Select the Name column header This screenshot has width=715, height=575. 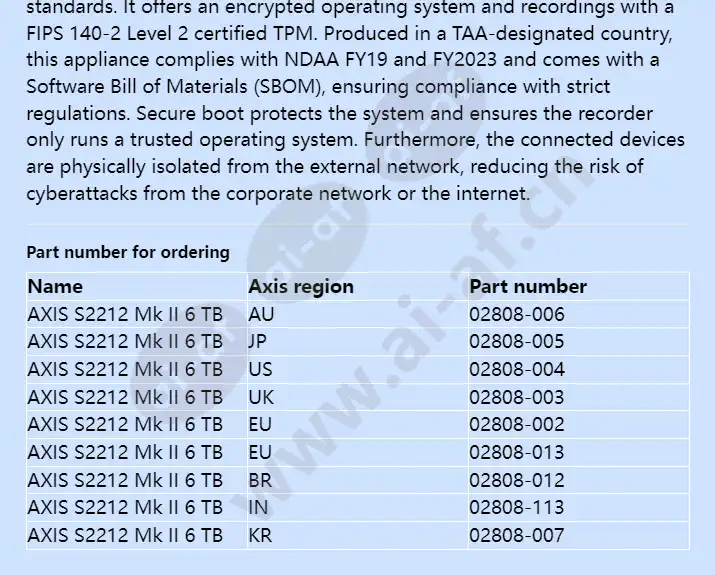pyautogui.click(x=55, y=287)
